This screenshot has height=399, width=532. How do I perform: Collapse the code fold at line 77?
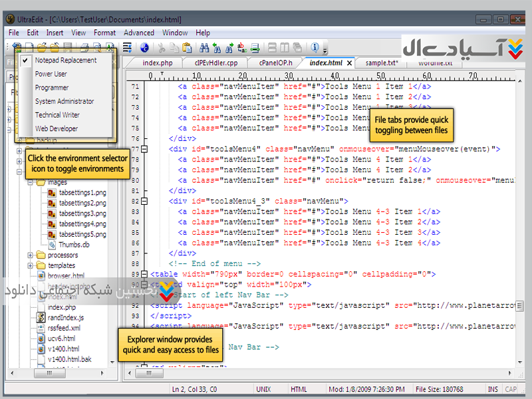tap(145, 150)
